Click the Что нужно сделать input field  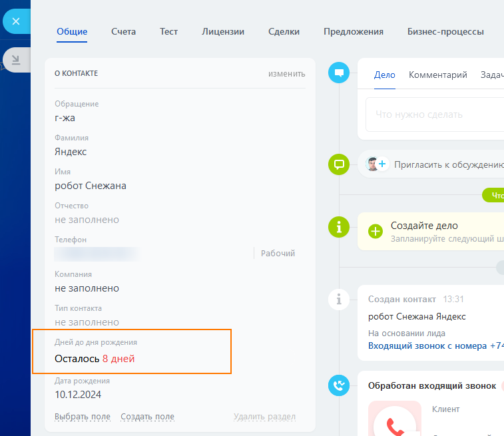[x=433, y=114]
